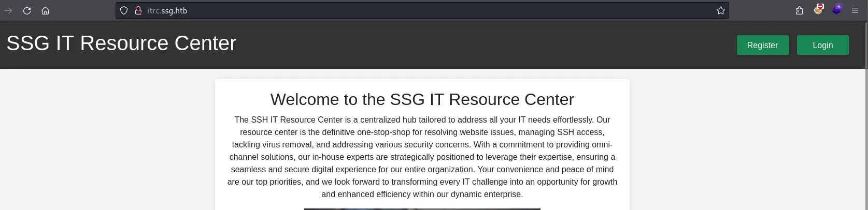The width and height of the screenshot is (868, 210).
Task: Open the purple extension with badge 6
Action: 836,9
